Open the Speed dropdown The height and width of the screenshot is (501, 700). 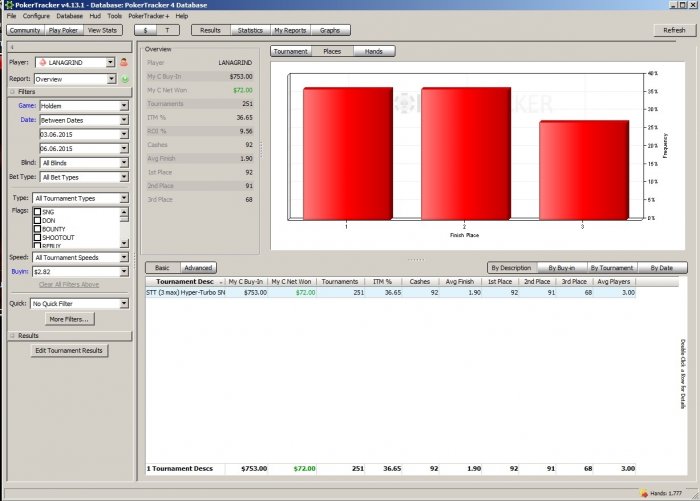pyautogui.click(x=124, y=257)
